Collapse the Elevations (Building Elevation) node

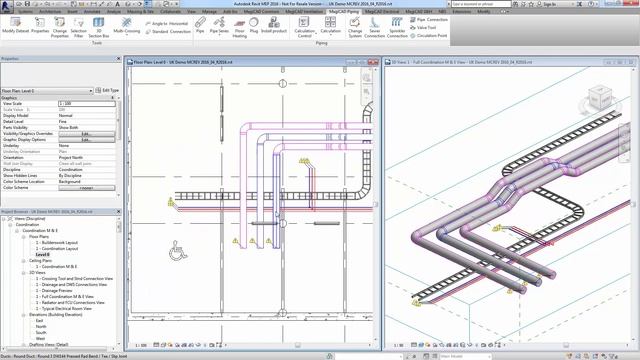[x=24, y=315]
